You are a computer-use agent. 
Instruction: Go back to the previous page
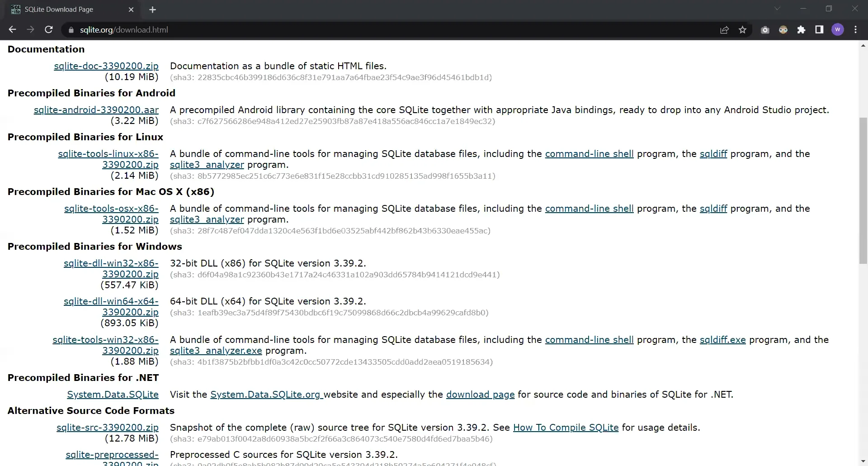point(12,29)
